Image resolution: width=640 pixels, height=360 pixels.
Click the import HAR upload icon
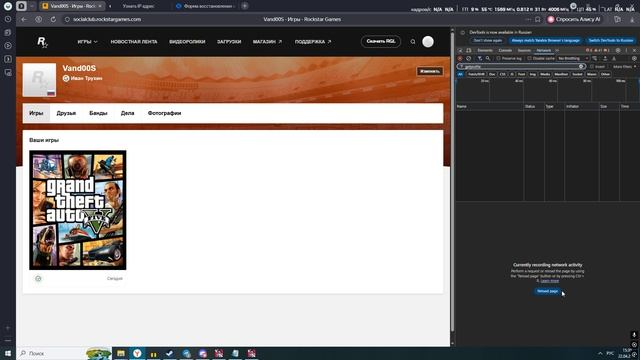(605, 58)
